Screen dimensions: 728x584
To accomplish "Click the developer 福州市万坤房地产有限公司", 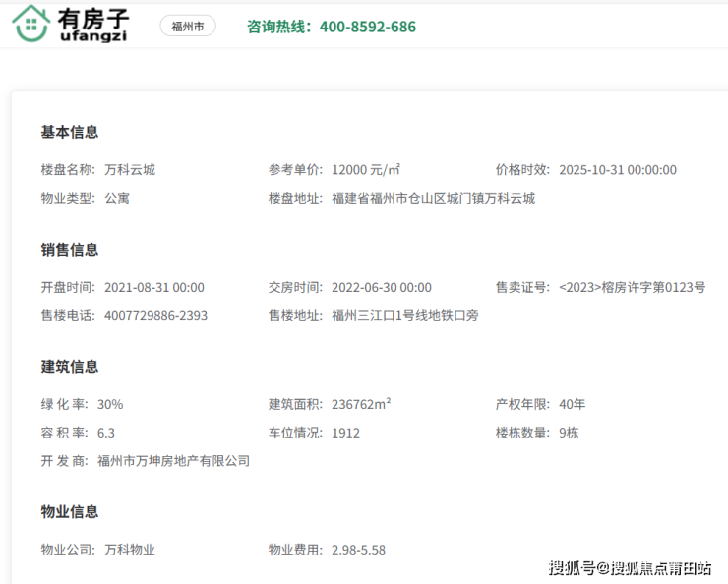I will 173,460.
